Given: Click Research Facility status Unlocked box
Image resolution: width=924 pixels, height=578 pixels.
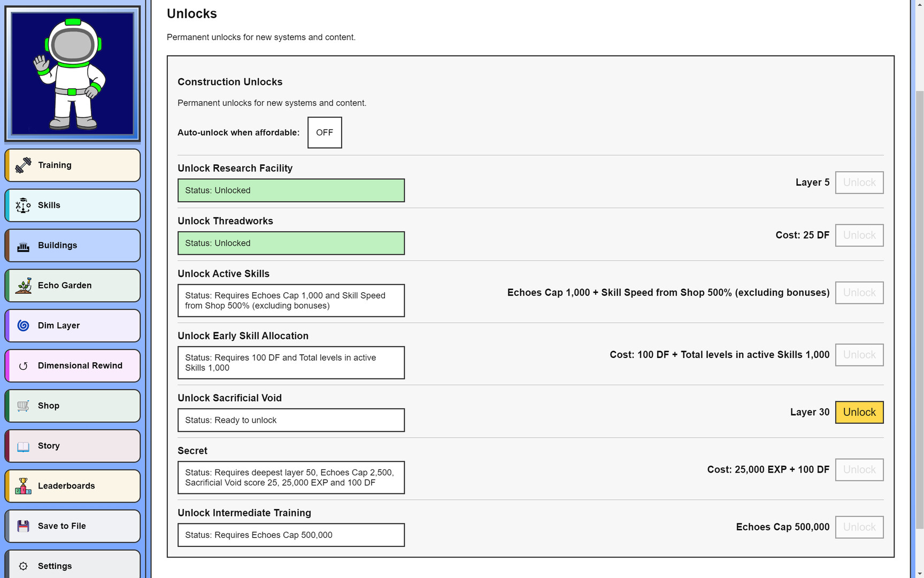Looking at the screenshot, I should pyautogui.click(x=291, y=191).
